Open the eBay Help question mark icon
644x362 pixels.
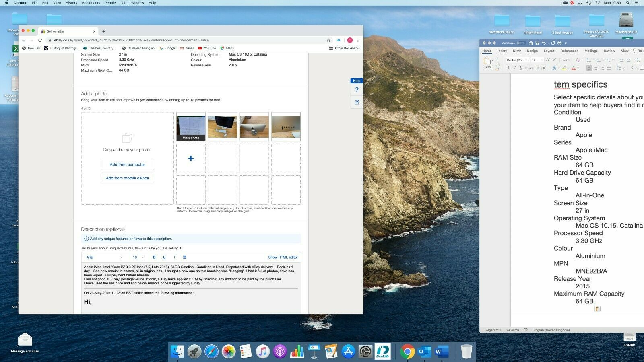(x=357, y=90)
